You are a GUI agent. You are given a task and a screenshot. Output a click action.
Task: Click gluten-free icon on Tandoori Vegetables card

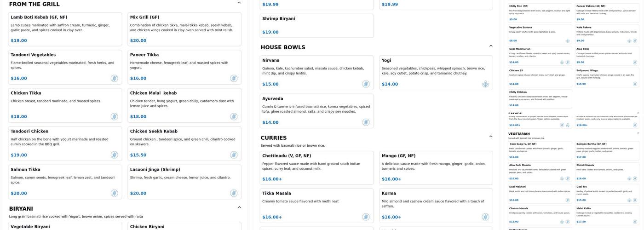coord(114,79)
